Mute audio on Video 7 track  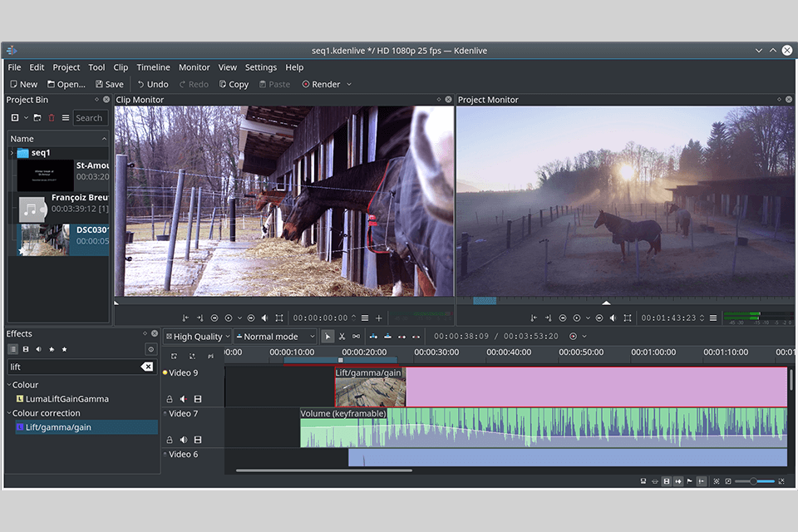(x=183, y=440)
